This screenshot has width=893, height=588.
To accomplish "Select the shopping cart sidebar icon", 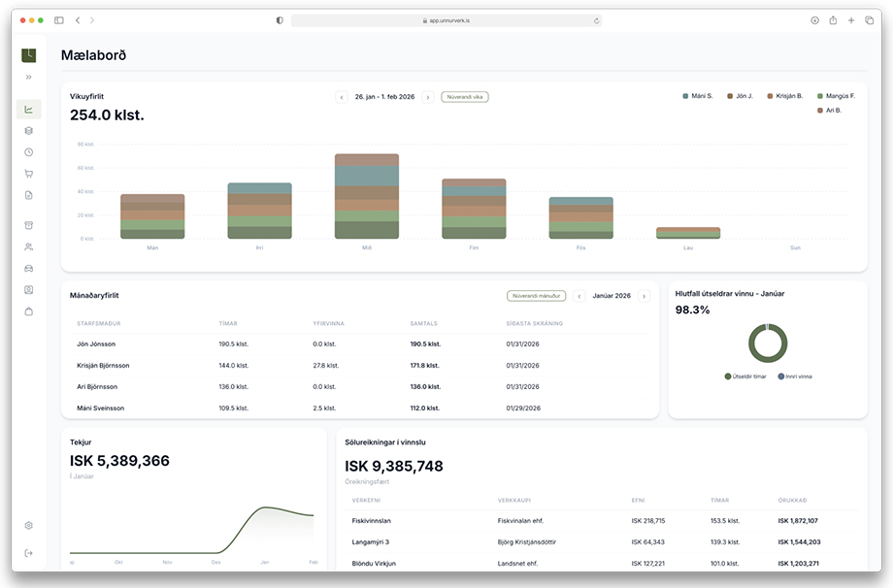I will (x=29, y=174).
